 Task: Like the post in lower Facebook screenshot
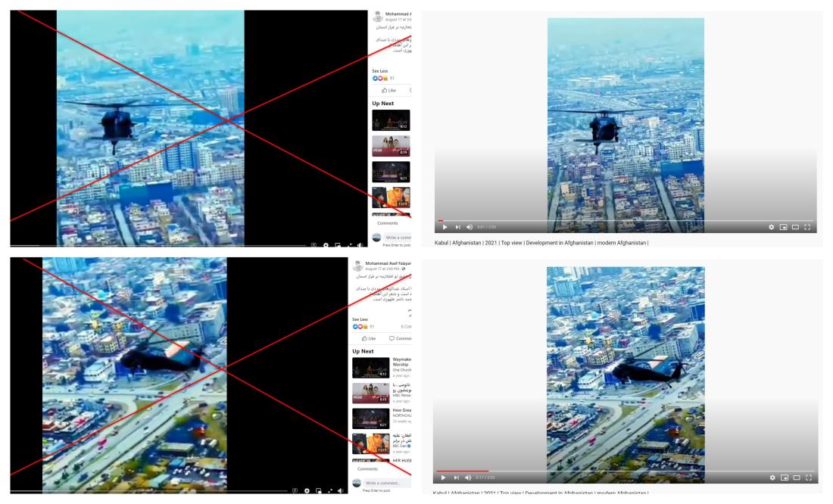[369, 338]
